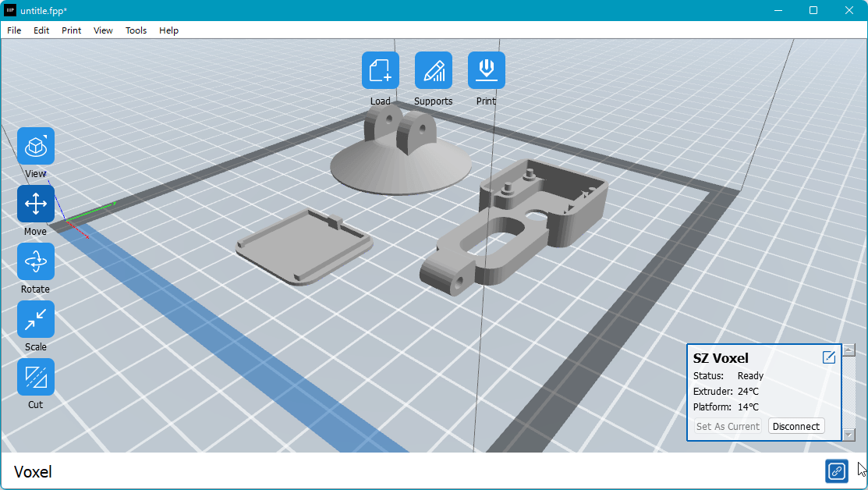
Task: Open the Print menu
Action: coord(72,30)
